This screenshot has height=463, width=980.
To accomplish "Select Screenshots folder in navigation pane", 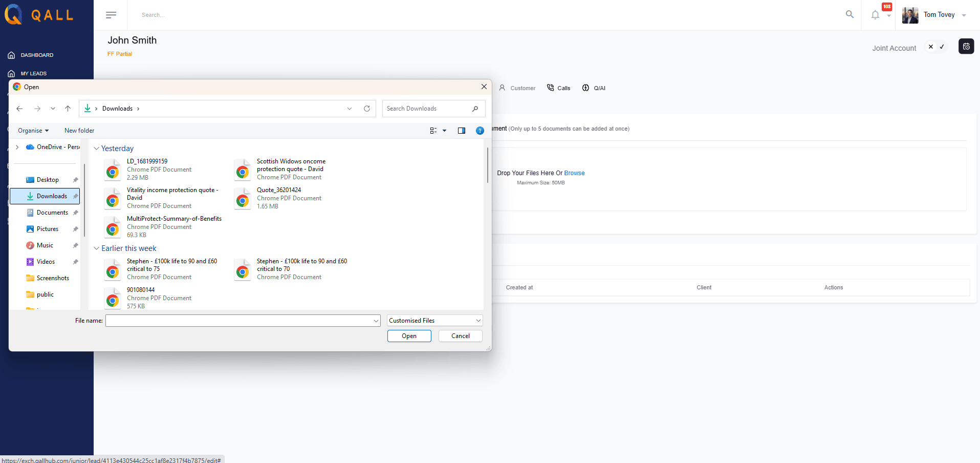I will (x=53, y=278).
